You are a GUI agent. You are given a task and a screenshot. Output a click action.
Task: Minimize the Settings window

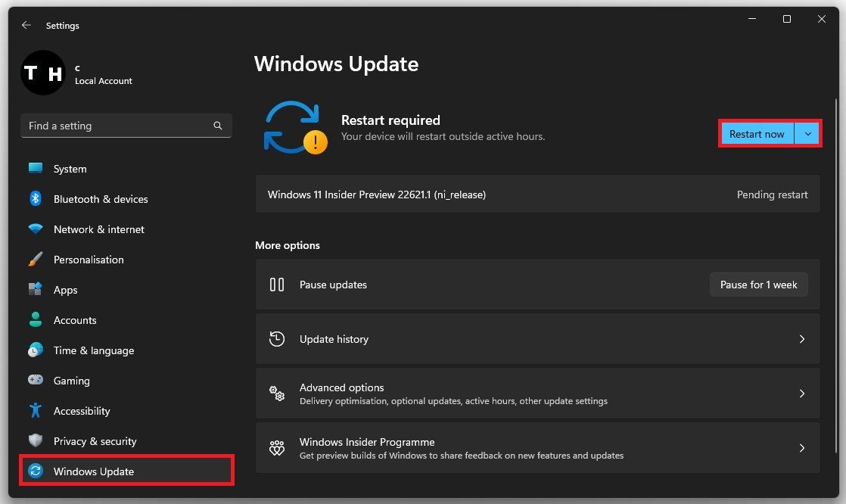pos(752,19)
